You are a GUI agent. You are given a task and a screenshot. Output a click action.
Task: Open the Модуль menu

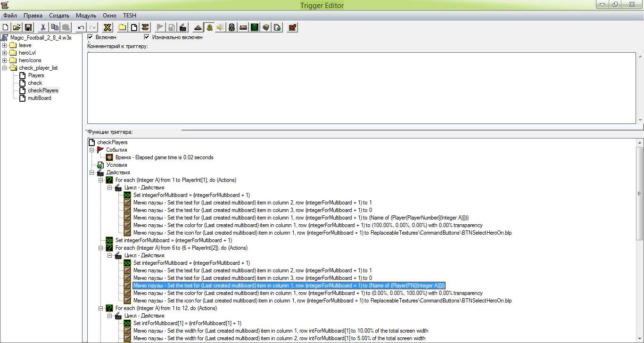click(x=86, y=16)
